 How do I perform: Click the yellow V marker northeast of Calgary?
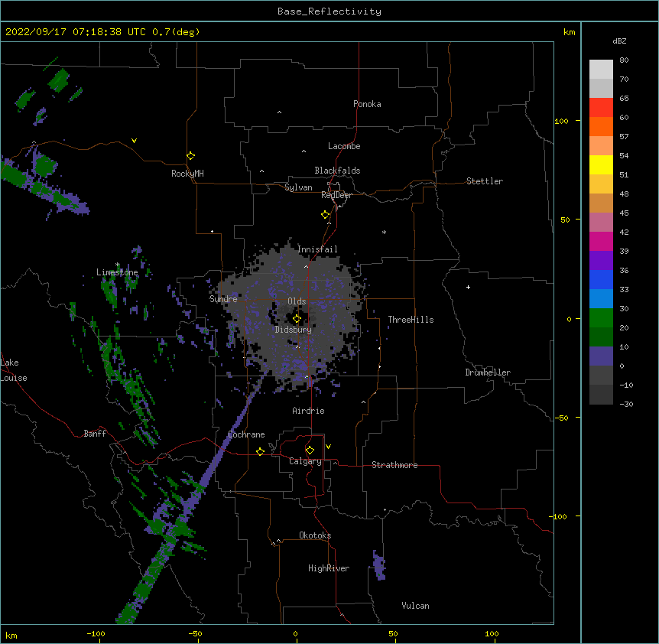tap(328, 447)
